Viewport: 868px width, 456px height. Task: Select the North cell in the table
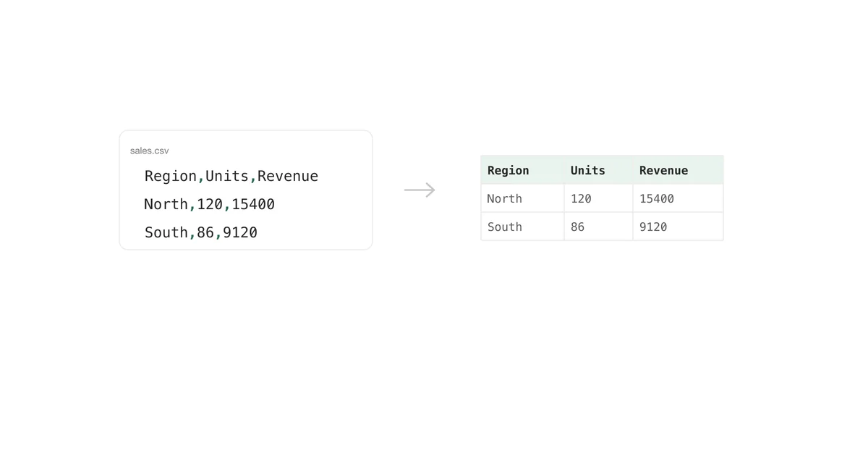click(522, 198)
